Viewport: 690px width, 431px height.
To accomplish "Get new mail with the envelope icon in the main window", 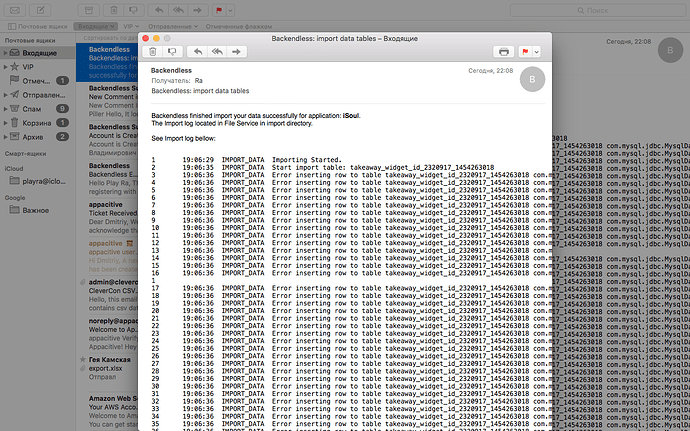I will (x=15, y=10).
